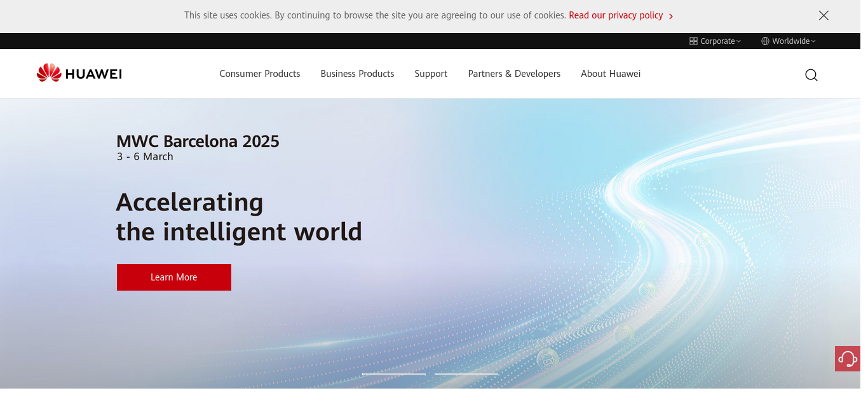Click the Corporate grid icon

pos(693,41)
